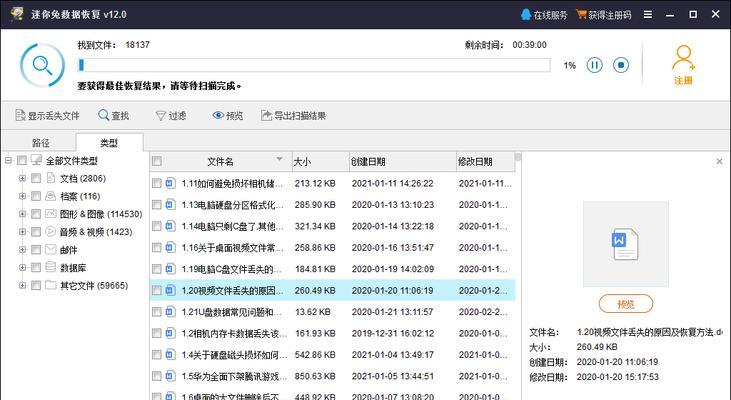Click the Preview (预览) eye toolbar item
Viewport: 731px width, 400px height.
click(228, 116)
